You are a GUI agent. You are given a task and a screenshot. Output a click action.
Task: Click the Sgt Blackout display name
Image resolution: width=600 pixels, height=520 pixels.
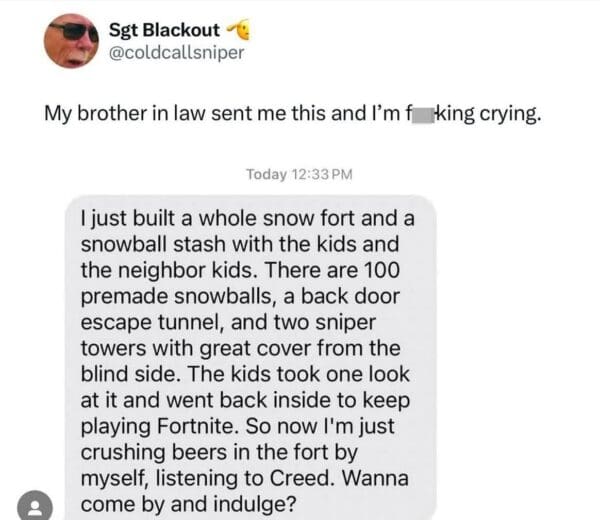(x=164, y=30)
